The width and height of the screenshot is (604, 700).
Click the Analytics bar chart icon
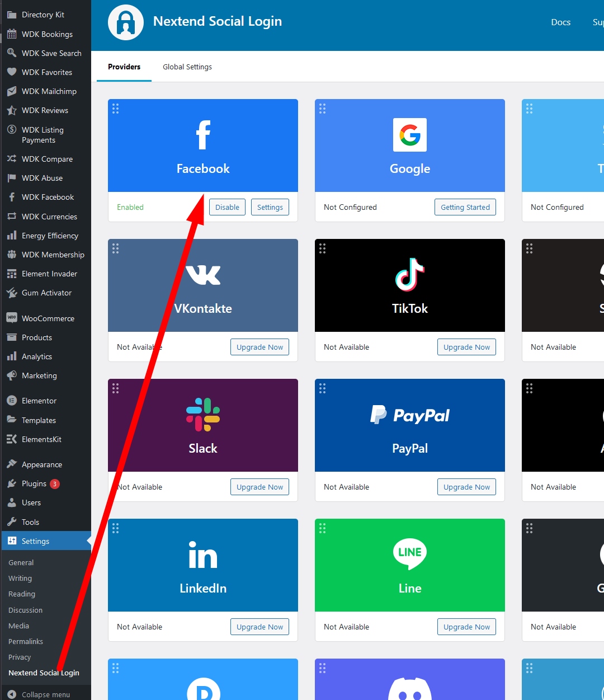pyautogui.click(x=12, y=356)
